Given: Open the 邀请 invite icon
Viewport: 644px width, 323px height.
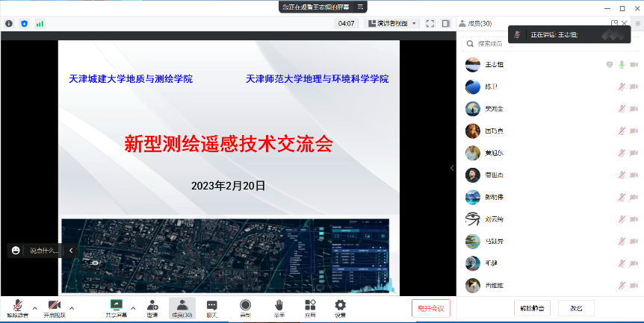Looking at the screenshot, I should pyautogui.click(x=152, y=309).
